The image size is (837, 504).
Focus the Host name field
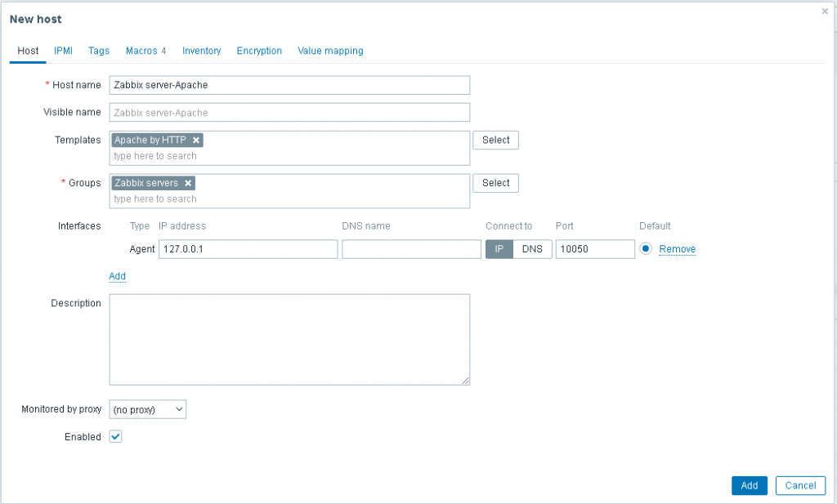(289, 85)
